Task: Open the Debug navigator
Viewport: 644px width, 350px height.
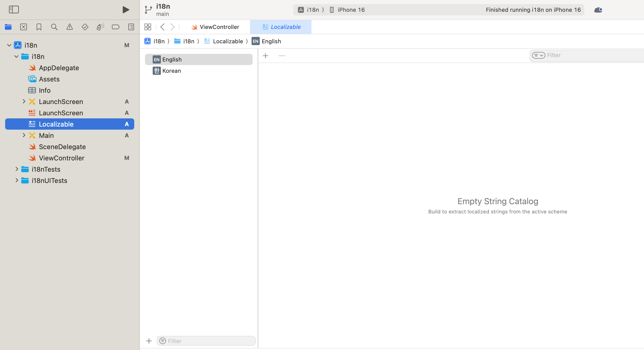Action: click(100, 27)
